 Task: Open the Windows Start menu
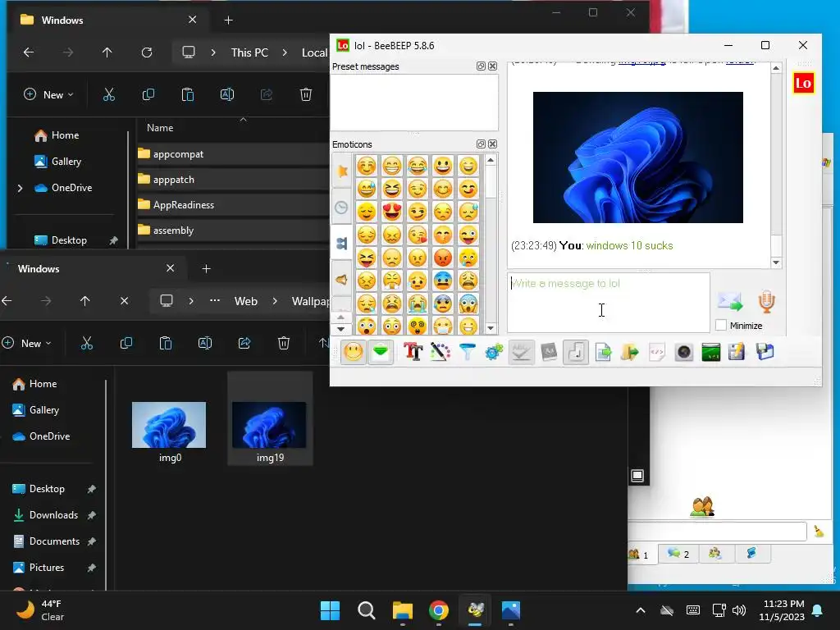click(330, 610)
